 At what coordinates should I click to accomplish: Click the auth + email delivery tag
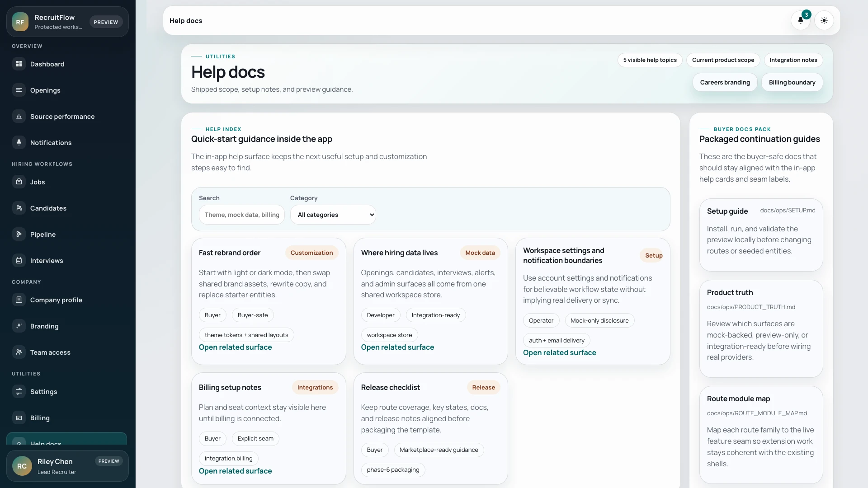coord(557,341)
